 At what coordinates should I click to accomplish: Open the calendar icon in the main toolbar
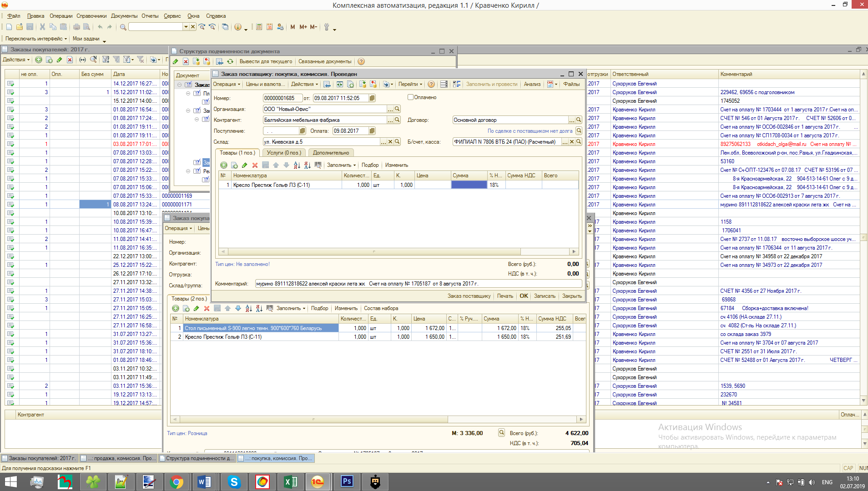[269, 27]
